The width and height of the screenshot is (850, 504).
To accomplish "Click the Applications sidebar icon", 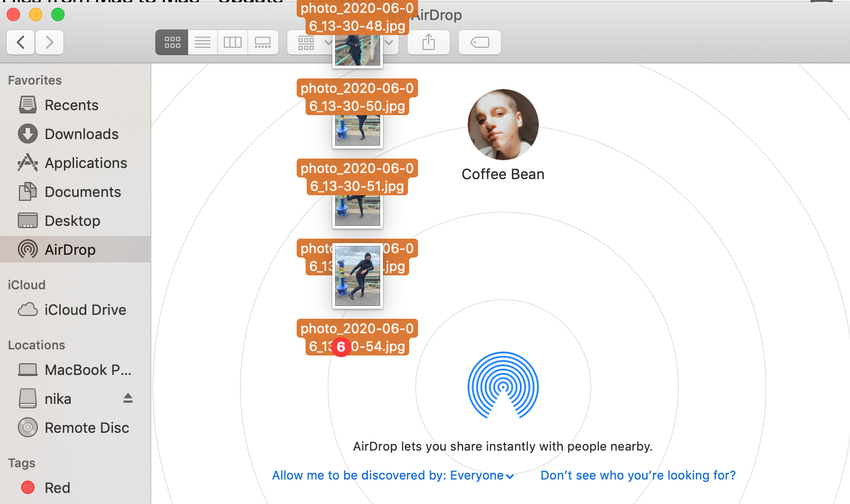I will [x=28, y=162].
